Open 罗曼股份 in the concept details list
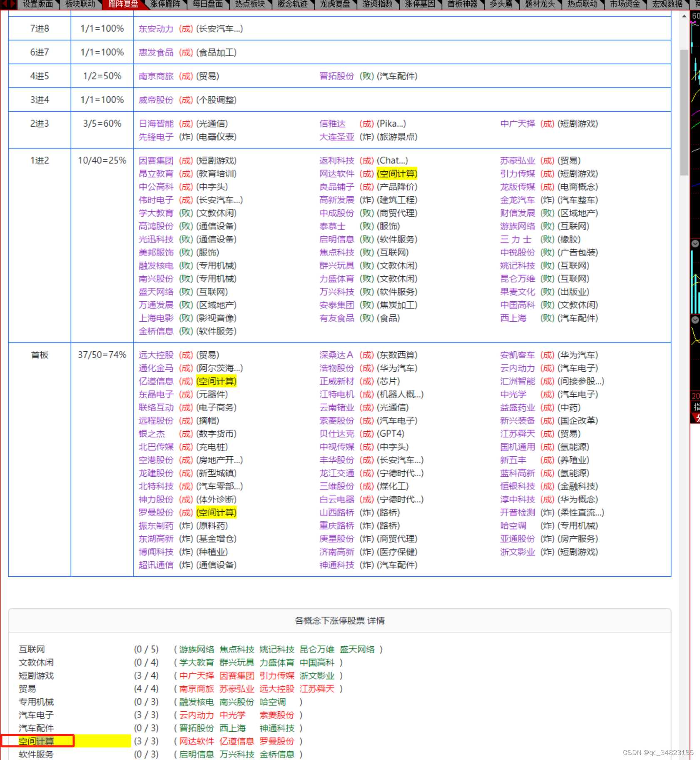700x760 pixels. pyautogui.click(x=277, y=742)
